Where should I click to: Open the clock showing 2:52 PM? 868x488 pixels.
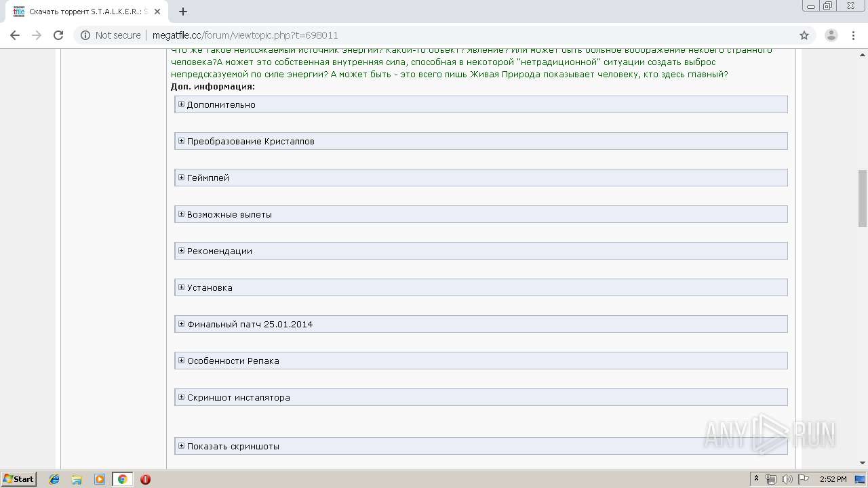(833, 479)
